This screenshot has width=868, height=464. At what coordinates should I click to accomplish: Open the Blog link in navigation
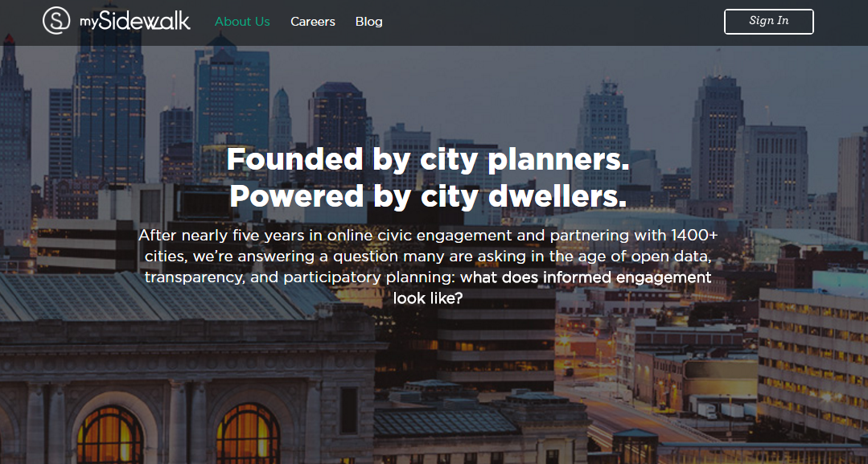pos(369,22)
